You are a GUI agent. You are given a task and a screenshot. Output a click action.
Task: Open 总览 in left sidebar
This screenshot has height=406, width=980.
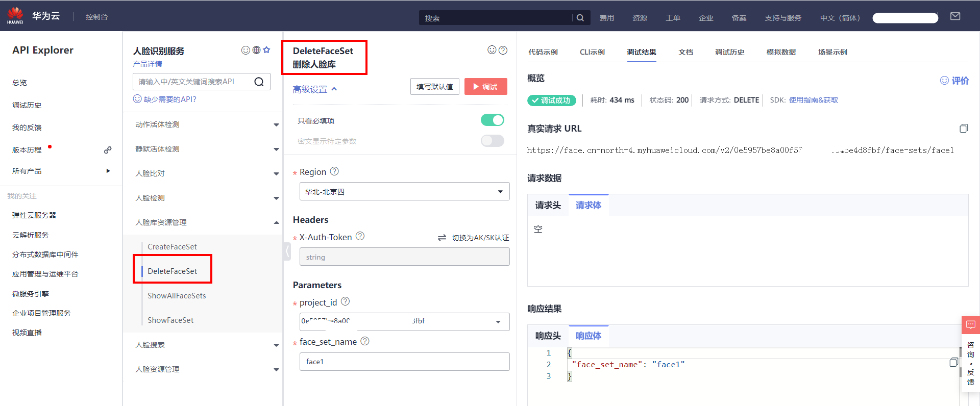(x=19, y=83)
